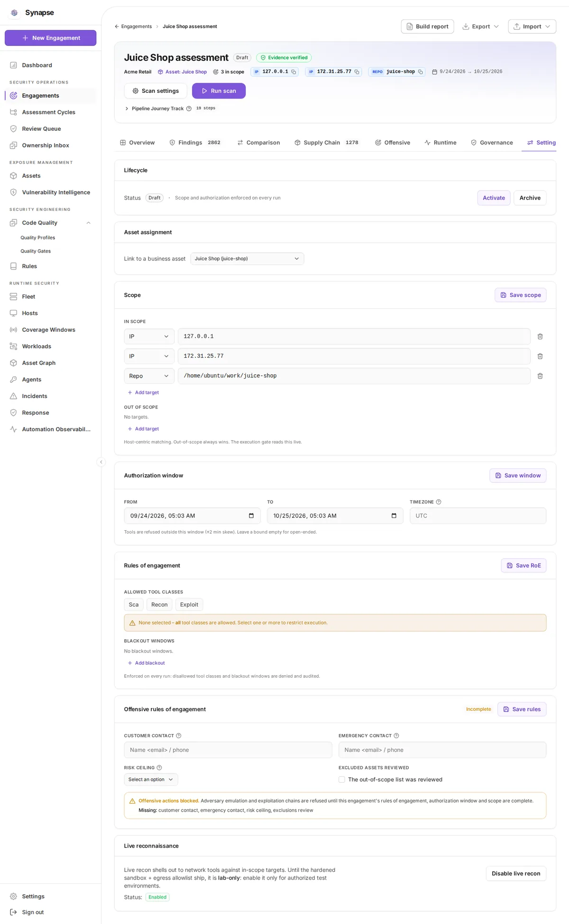Screen dimensions: 569x924
Task: Open type dropdown for 172.31.25.77 target
Action: [x=149, y=356]
